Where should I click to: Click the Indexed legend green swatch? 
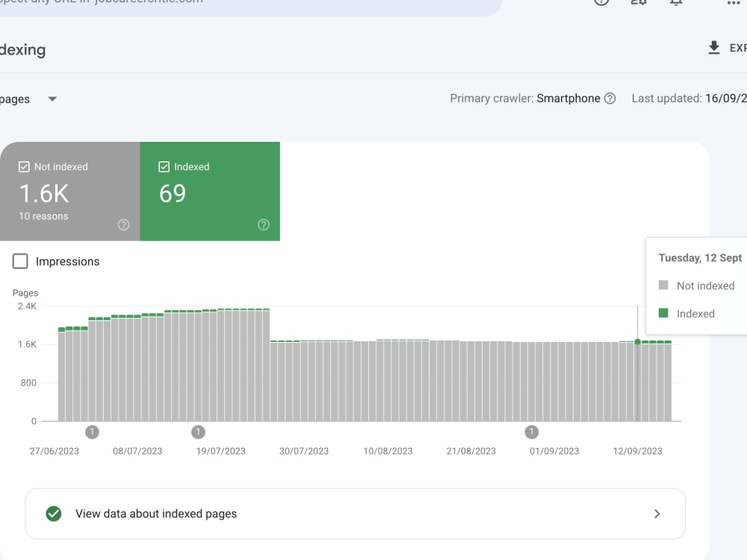(663, 313)
